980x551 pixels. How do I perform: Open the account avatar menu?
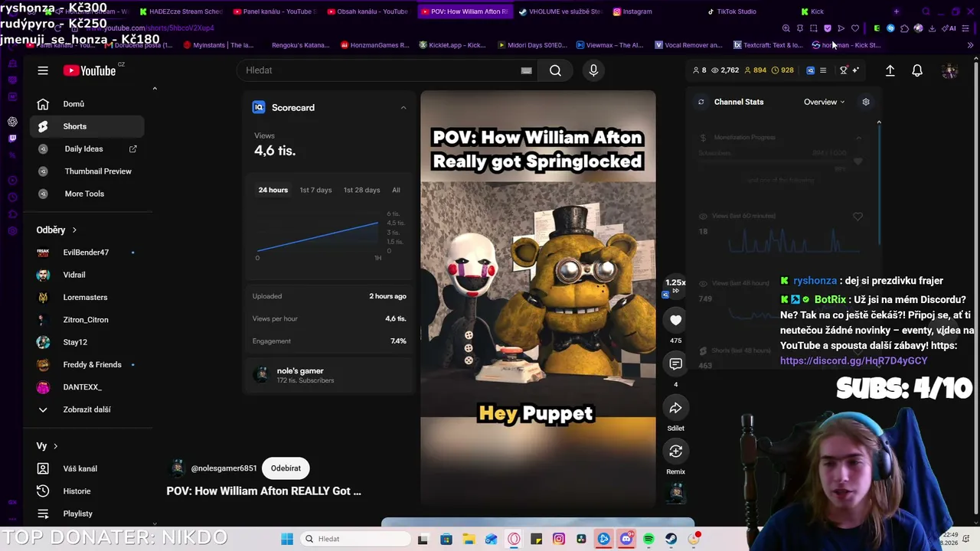pyautogui.click(x=949, y=70)
